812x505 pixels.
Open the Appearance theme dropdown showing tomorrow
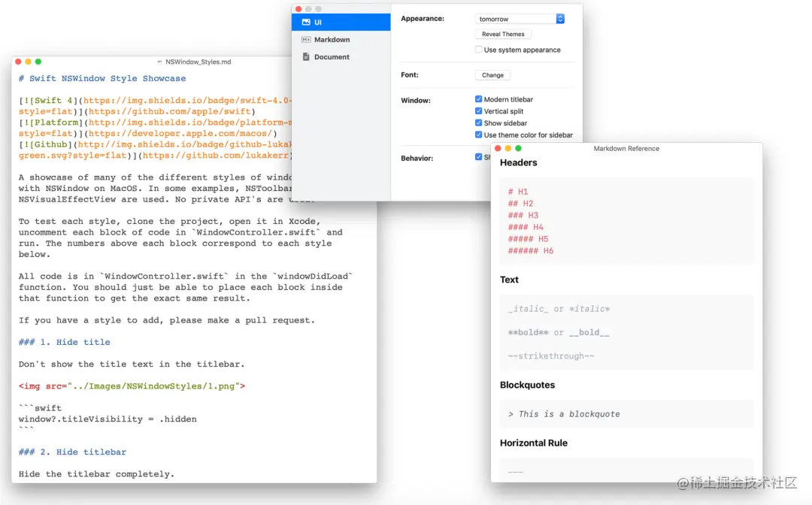(520, 19)
